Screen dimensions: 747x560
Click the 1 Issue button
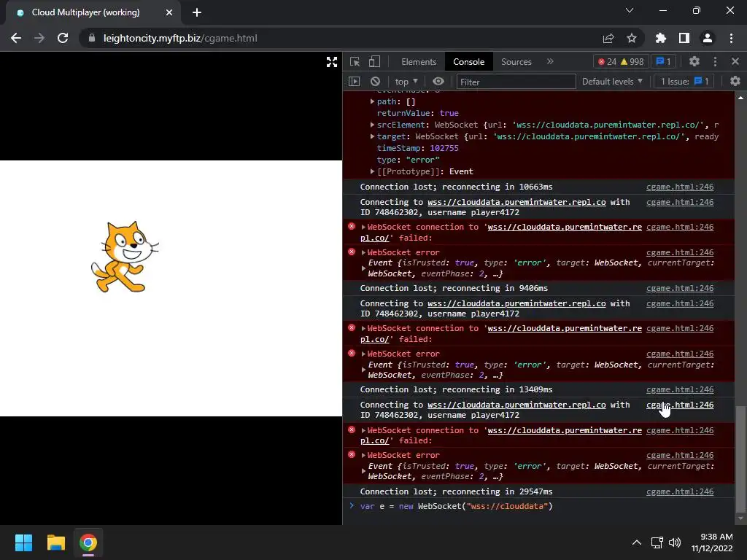(x=684, y=82)
